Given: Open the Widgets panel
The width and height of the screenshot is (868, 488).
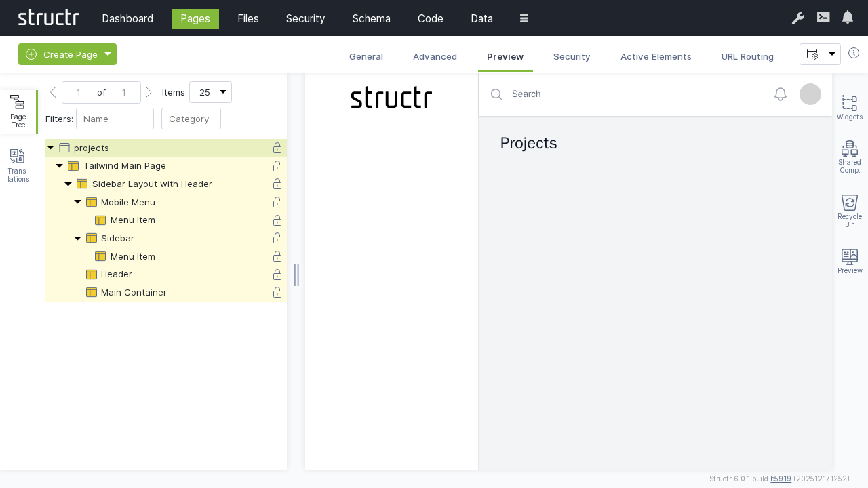Looking at the screenshot, I should (849, 107).
